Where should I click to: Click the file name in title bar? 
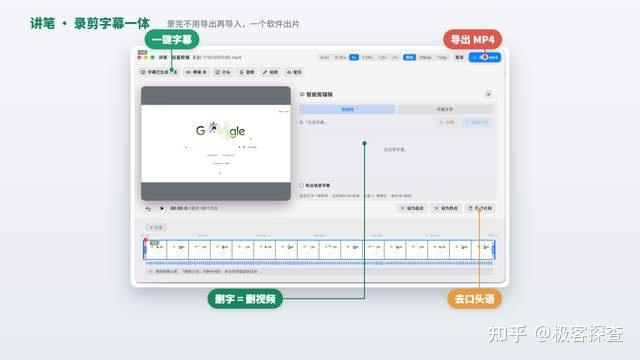click(x=217, y=58)
